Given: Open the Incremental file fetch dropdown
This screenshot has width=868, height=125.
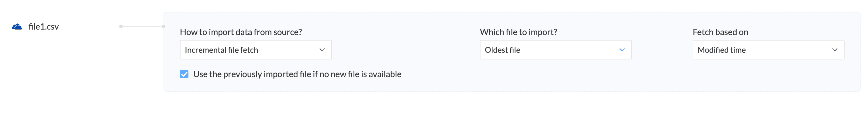Looking at the screenshot, I should click(255, 50).
